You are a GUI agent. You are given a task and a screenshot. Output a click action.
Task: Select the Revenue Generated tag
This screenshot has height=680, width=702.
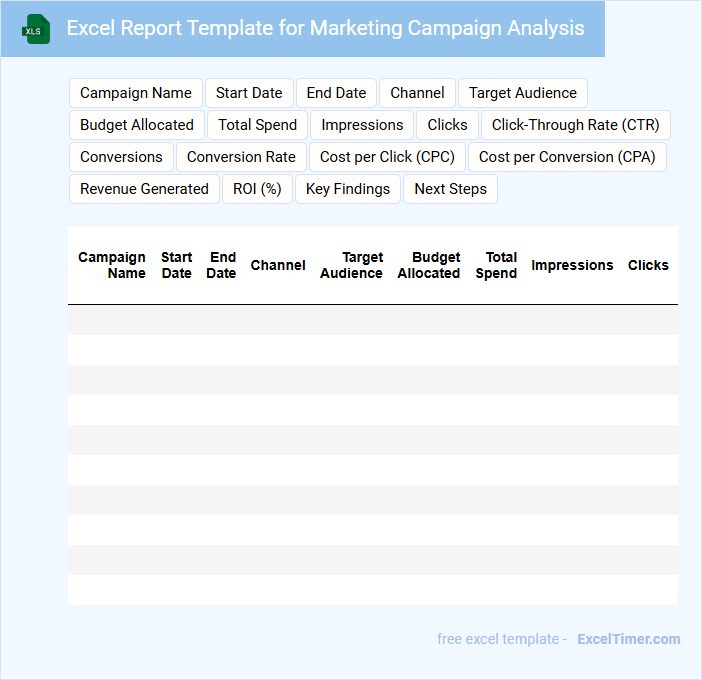coord(144,189)
